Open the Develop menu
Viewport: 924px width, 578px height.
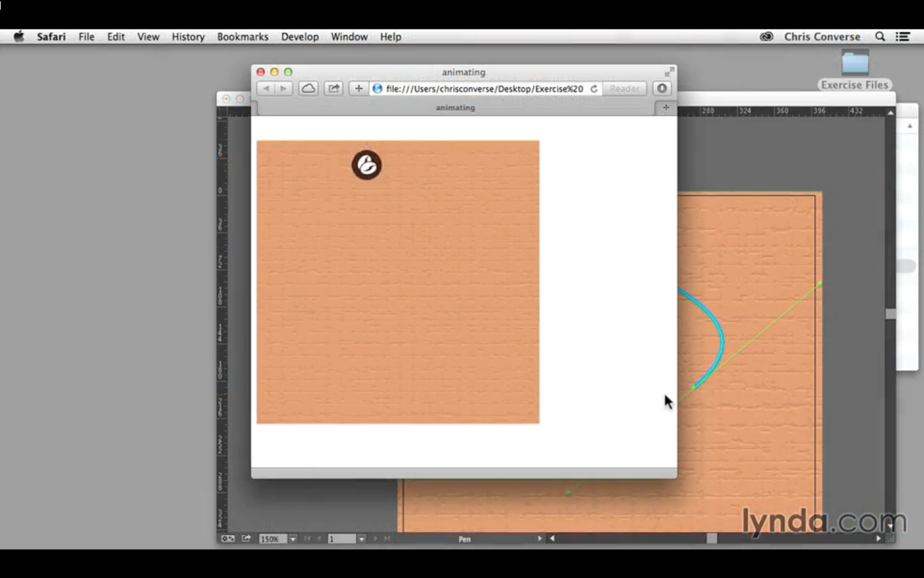[300, 37]
